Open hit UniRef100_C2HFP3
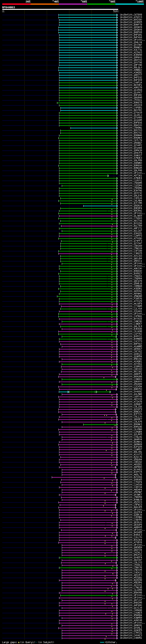 pyautogui.click(x=131, y=236)
